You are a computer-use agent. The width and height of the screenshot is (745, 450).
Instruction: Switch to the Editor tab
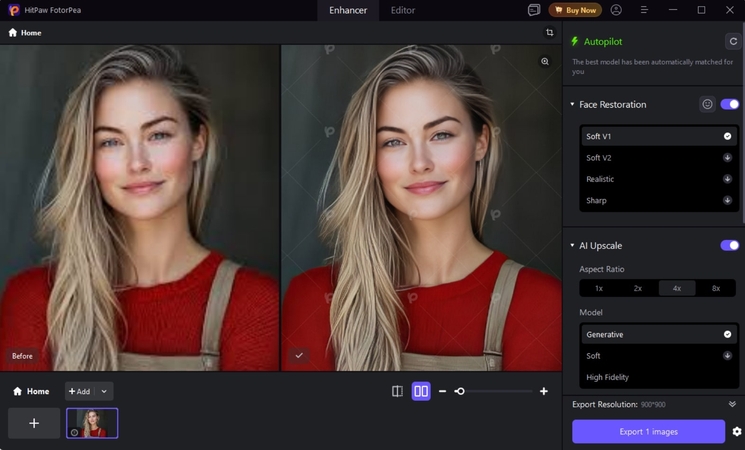[403, 10]
